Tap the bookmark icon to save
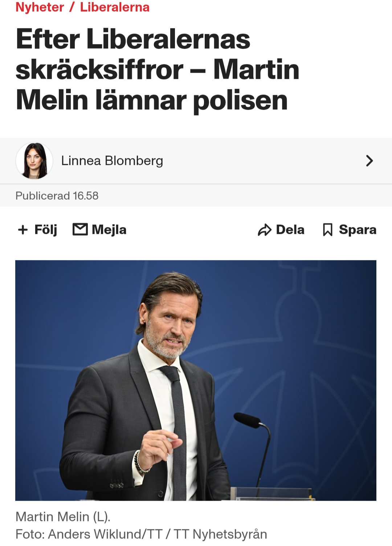 327,230
